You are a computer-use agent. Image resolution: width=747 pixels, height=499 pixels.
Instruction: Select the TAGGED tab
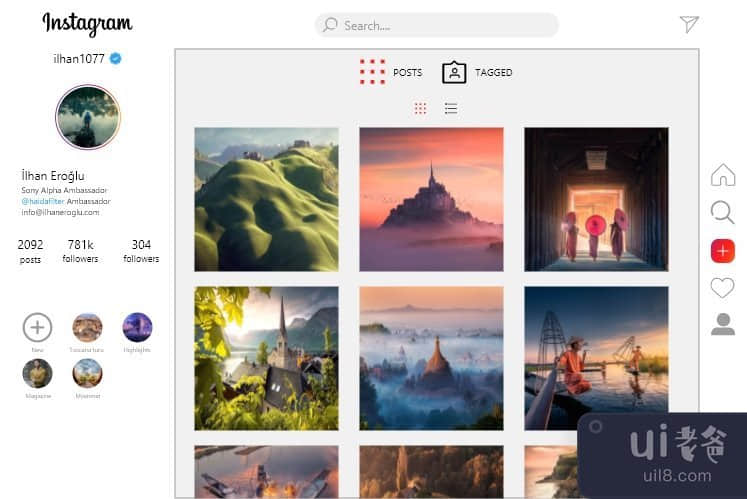pos(477,72)
